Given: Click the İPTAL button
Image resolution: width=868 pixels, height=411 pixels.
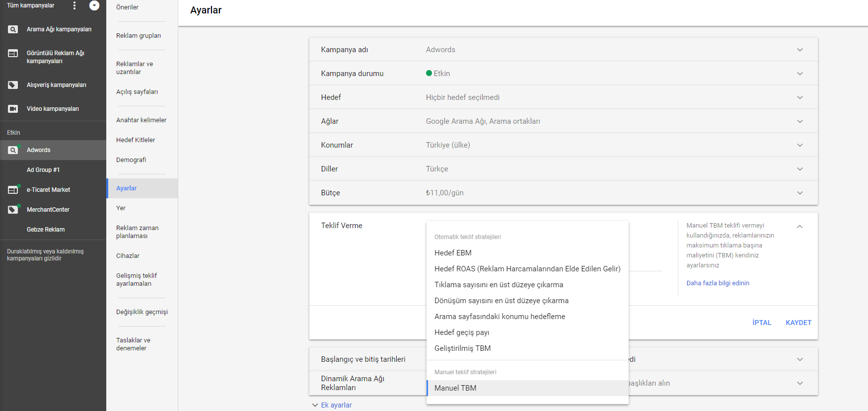Looking at the screenshot, I should coord(762,323).
